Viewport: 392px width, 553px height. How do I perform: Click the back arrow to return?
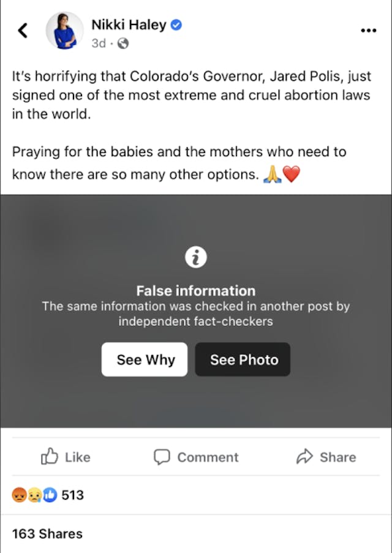click(x=23, y=29)
